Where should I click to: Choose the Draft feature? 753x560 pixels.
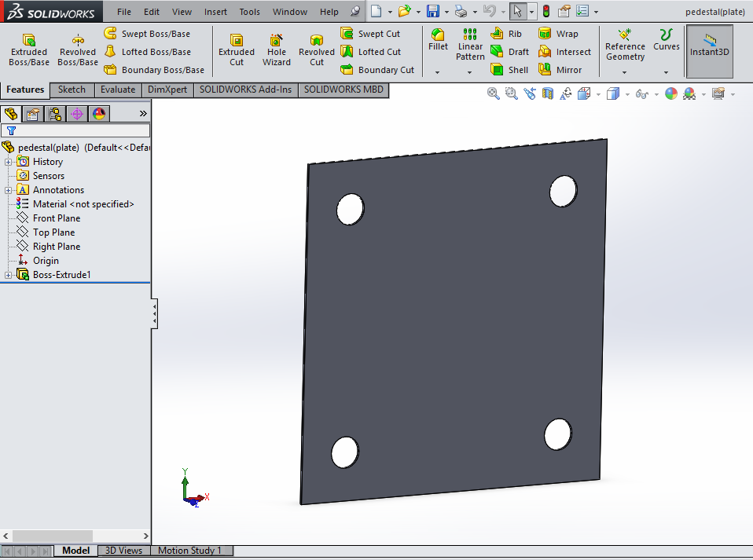510,51
